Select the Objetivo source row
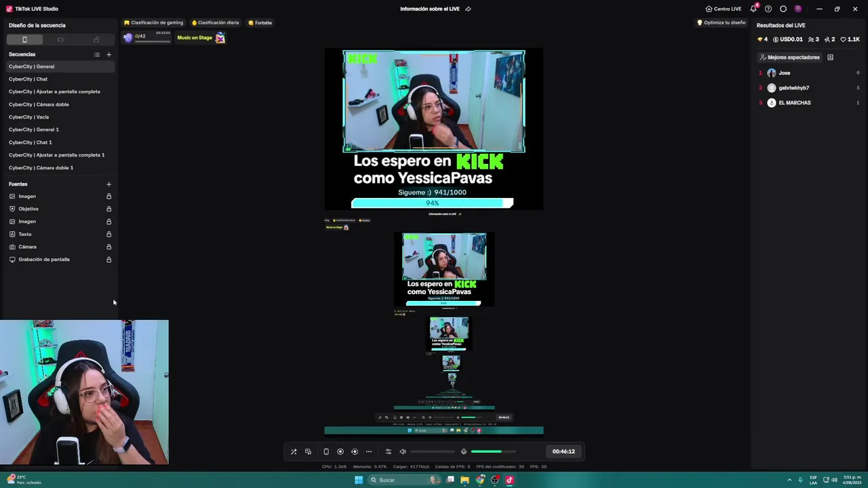Screen dimensions: 868x488 (60, 209)
